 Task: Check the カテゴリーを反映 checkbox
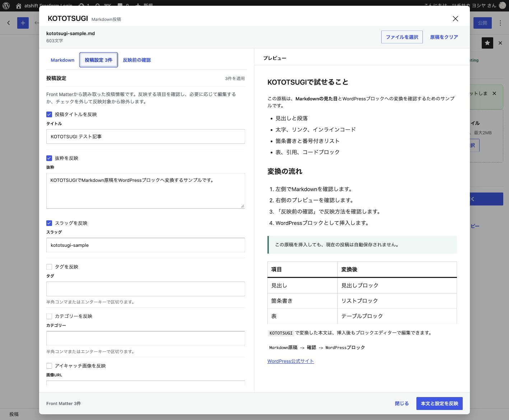coord(49,316)
